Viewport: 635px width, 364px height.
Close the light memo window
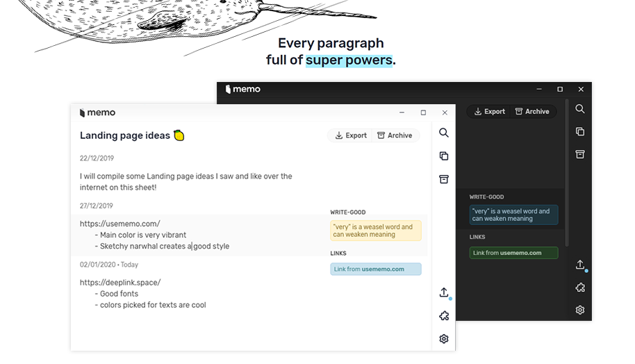(445, 113)
